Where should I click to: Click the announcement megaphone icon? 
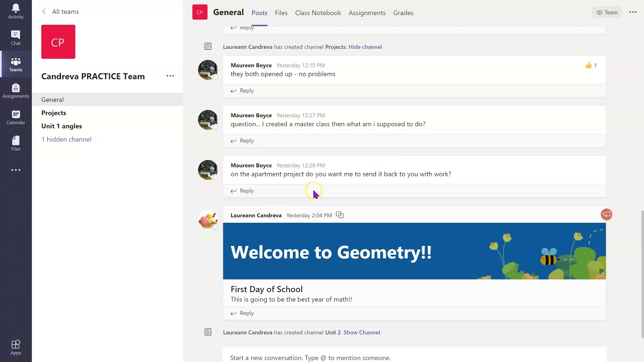(x=606, y=215)
